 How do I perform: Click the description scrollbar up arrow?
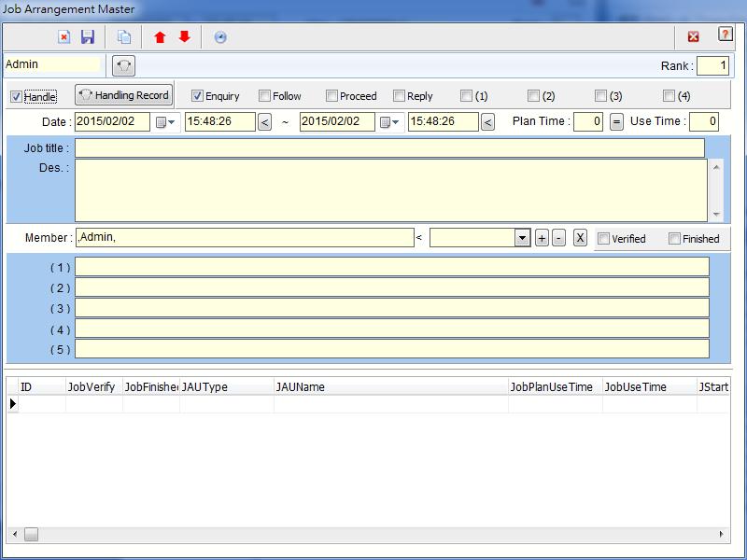[x=716, y=167]
